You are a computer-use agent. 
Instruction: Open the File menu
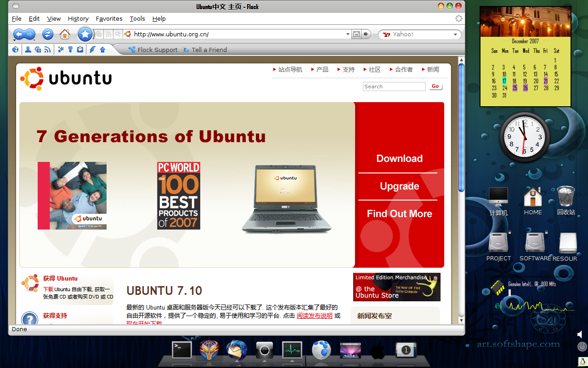point(17,18)
